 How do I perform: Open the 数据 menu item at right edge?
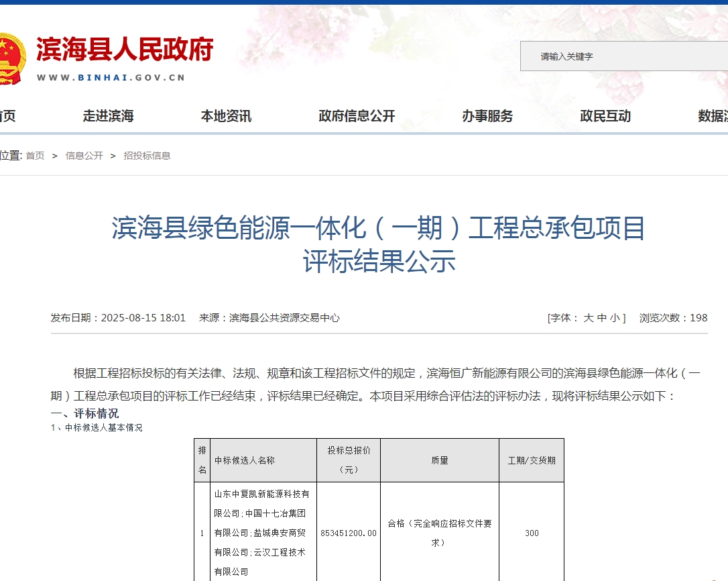point(713,116)
